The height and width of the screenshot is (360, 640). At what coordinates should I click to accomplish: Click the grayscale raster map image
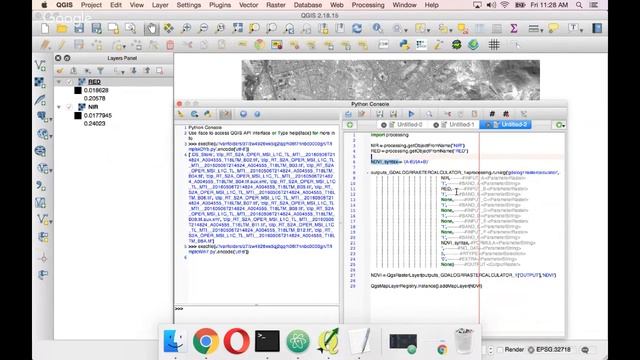(391, 80)
